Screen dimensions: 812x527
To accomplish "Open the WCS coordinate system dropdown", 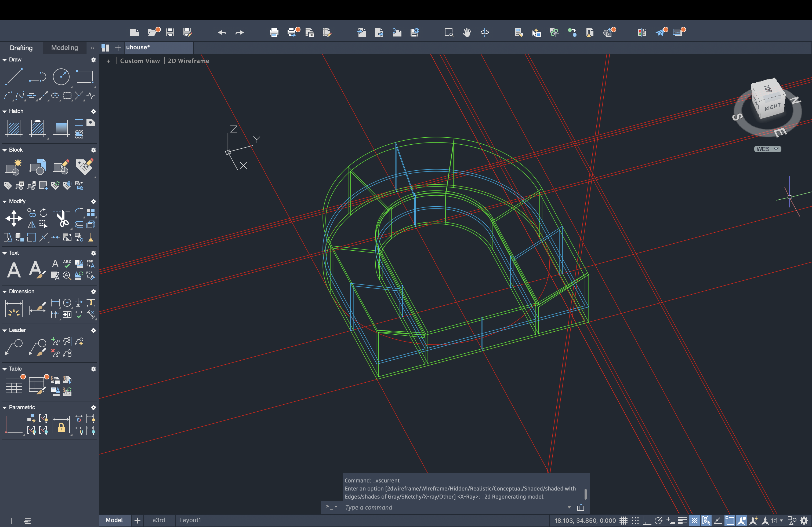I will (x=767, y=149).
